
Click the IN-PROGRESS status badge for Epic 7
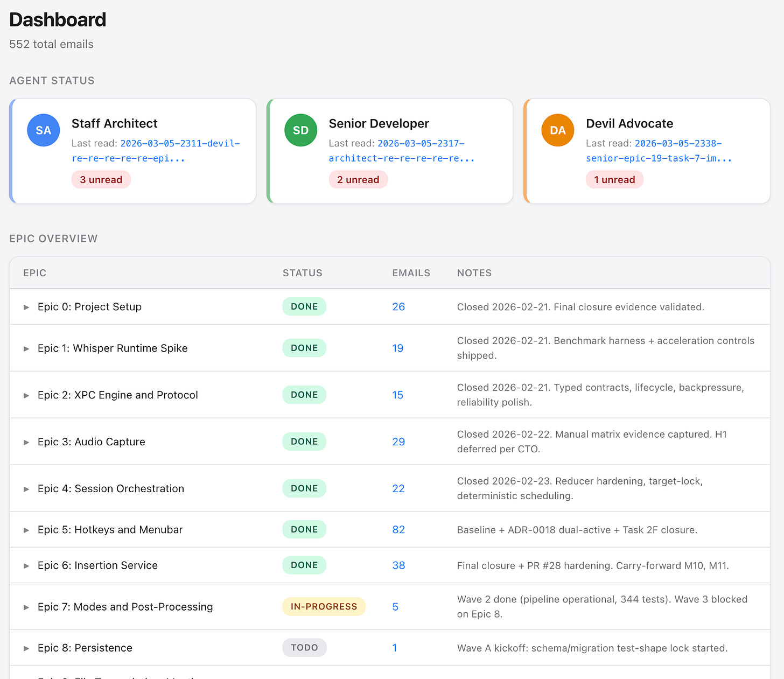[324, 607]
